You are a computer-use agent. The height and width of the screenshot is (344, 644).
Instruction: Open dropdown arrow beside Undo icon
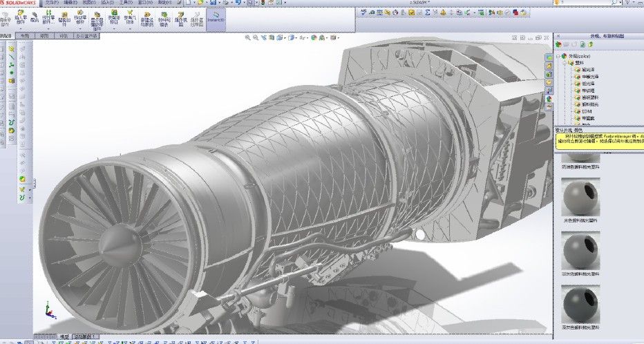pyautogui.click(x=244, y=3)
